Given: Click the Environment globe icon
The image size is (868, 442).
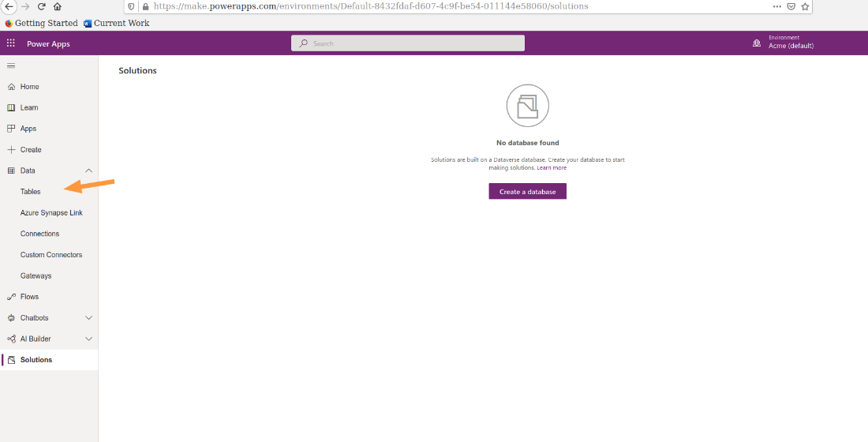Looking at the screenshot, I should (757, 43).
